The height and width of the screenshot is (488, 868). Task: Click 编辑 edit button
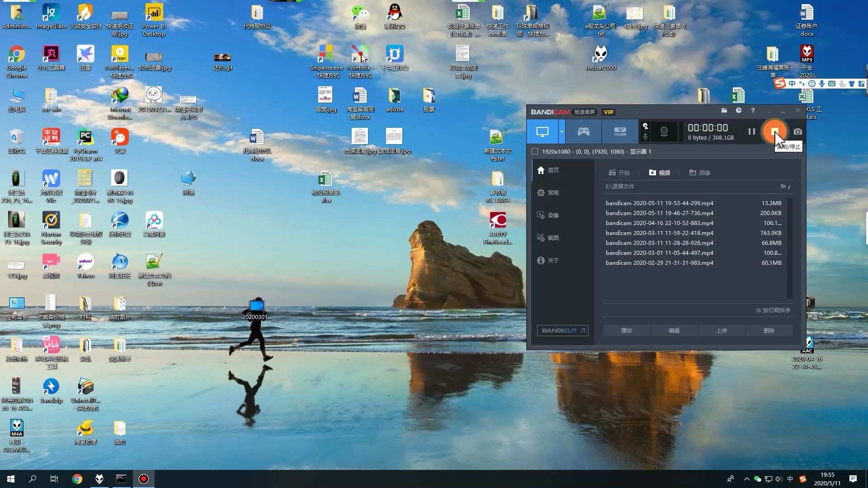point(674,331)
